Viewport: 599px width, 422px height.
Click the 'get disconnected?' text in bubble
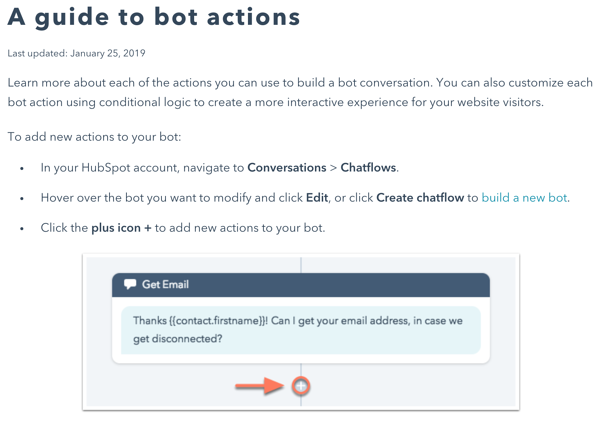(178, 339)
